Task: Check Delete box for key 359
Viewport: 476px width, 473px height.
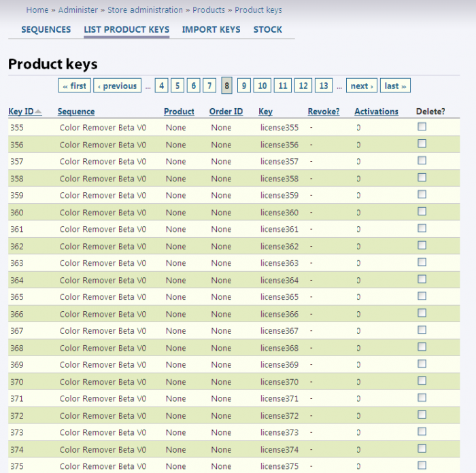Action: (422, 194)
